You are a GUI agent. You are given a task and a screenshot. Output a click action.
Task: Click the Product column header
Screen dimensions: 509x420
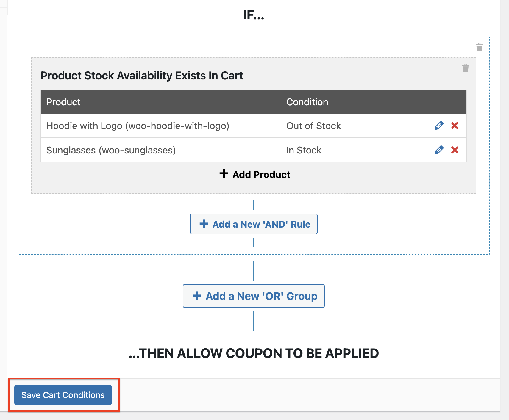pyautogui.click(x=63, y=102)
